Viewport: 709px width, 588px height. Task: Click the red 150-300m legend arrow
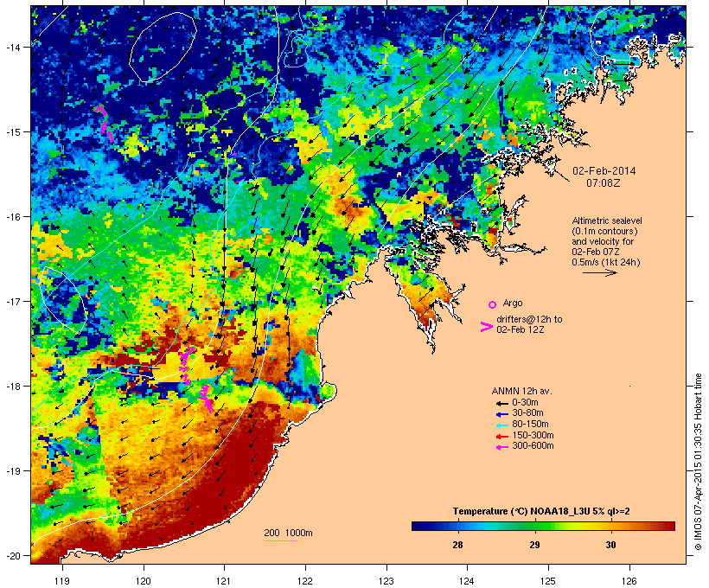point(501,437)
